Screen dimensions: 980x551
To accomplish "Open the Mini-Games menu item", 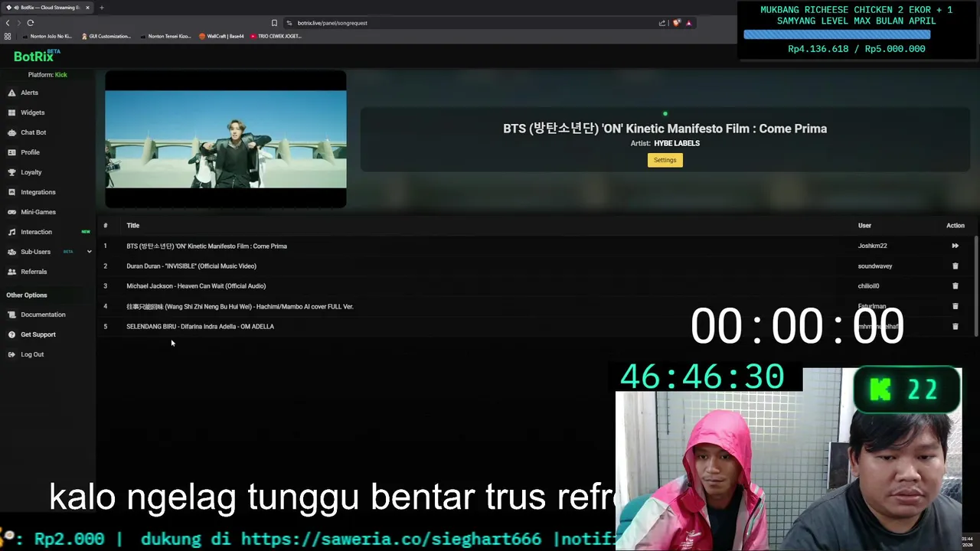I will tap(38, 212).
